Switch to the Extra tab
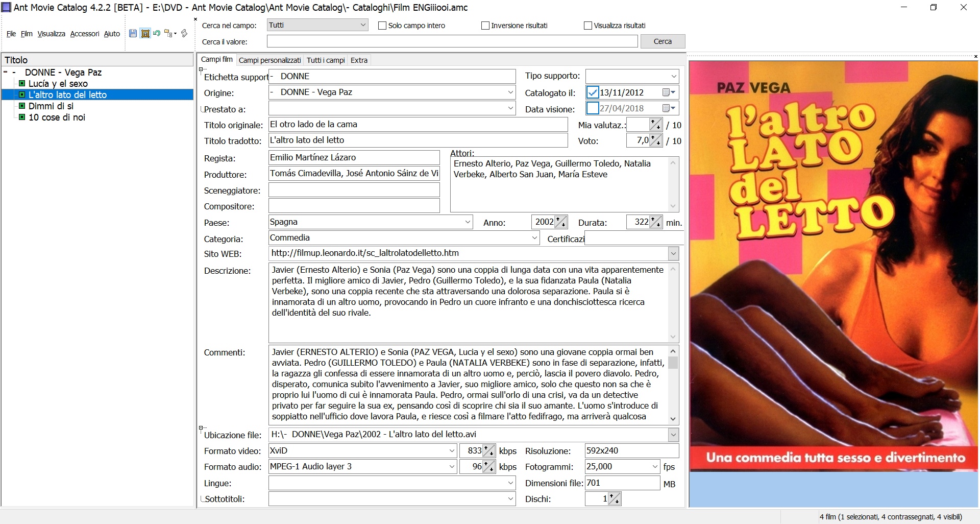Image resolution: width=980 pixels, height=524 pixels. click(x=359, y=60)
